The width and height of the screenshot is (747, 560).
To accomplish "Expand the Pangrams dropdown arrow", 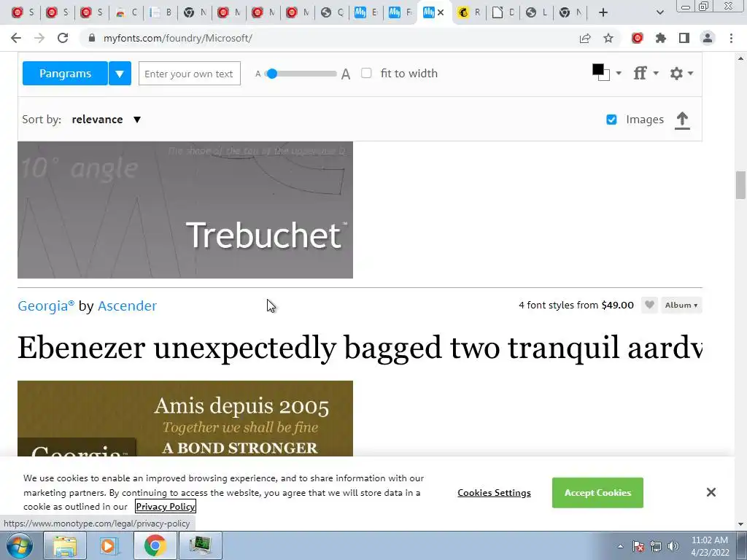I will pos(120,74).
